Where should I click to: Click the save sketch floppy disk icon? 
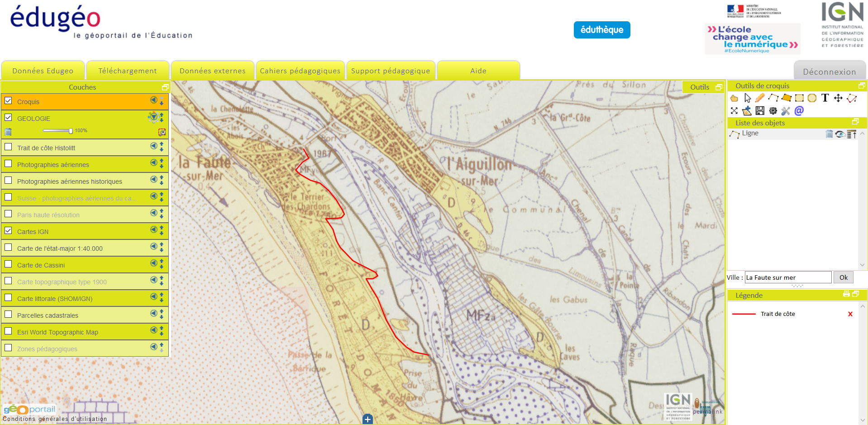(x=760, y=111)
